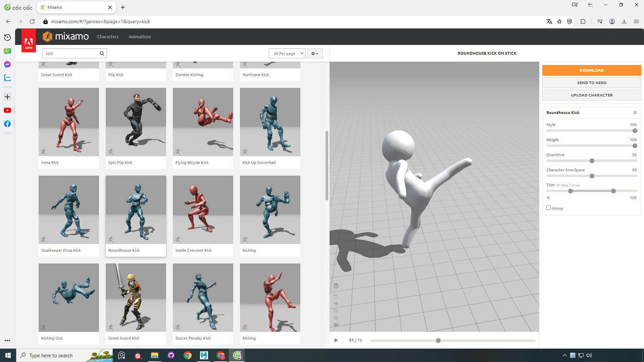The image size is (644, 362).
Task: Close the Roundhouse Kick settings panel
Action: tap(635, 113)
